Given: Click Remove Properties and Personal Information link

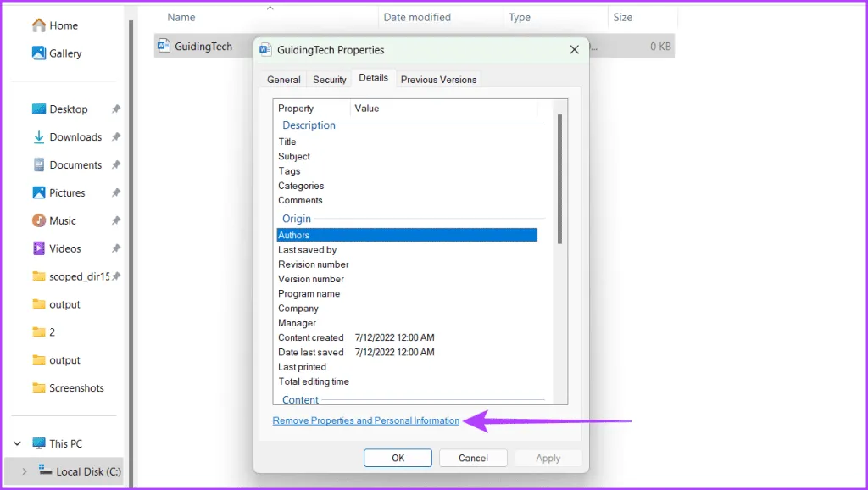Looking at the screenshot, I should (x=365, y=421).
